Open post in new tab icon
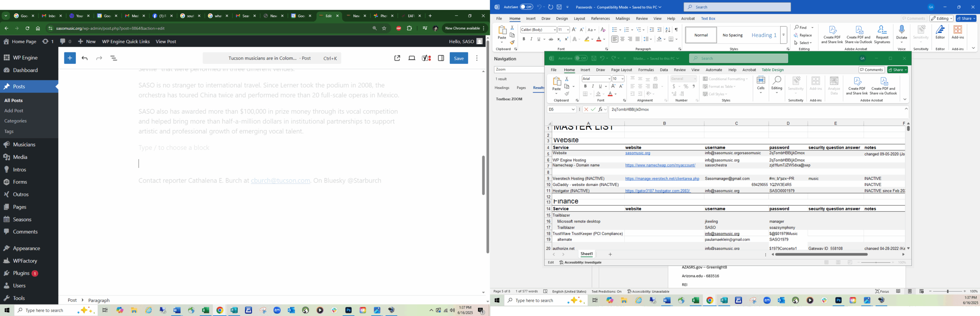Screen dimensions: 980x316 click(x=397, y=58)
